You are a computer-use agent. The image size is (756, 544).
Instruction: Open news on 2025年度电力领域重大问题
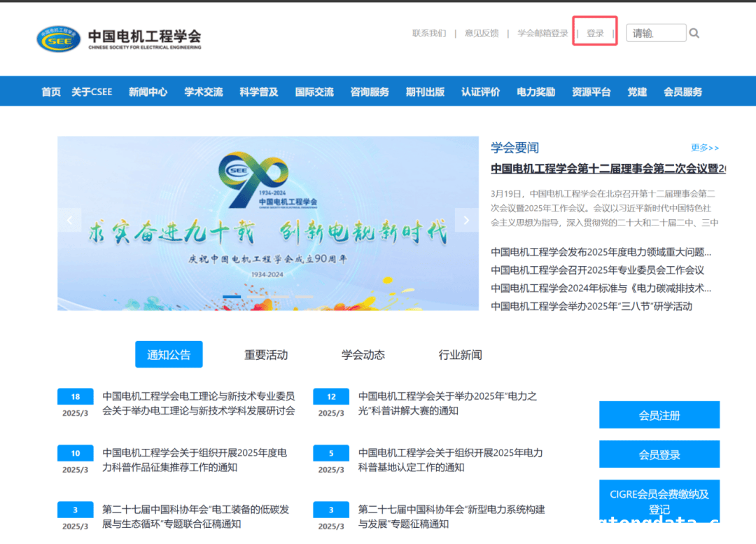(601, 252)
